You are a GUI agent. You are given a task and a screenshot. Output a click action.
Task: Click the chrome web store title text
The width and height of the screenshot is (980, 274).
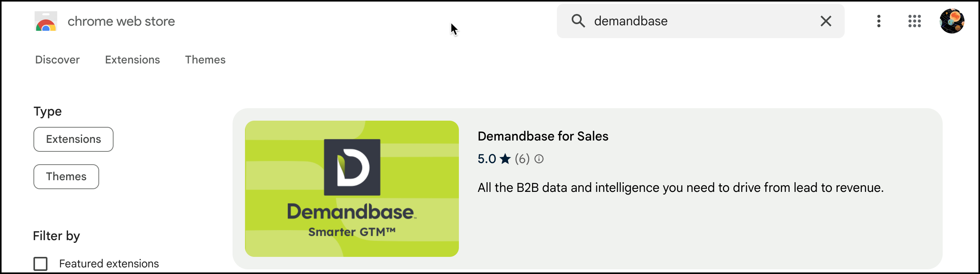[x=121, y=21]
